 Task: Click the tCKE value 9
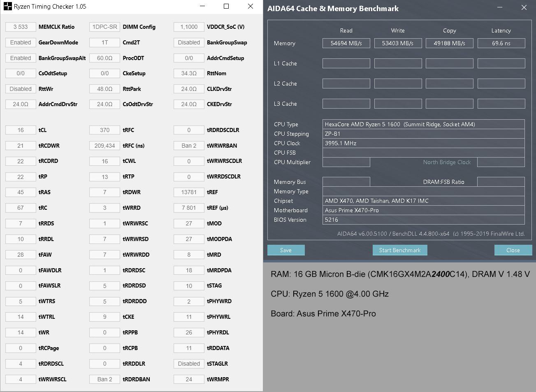point(104,317)
